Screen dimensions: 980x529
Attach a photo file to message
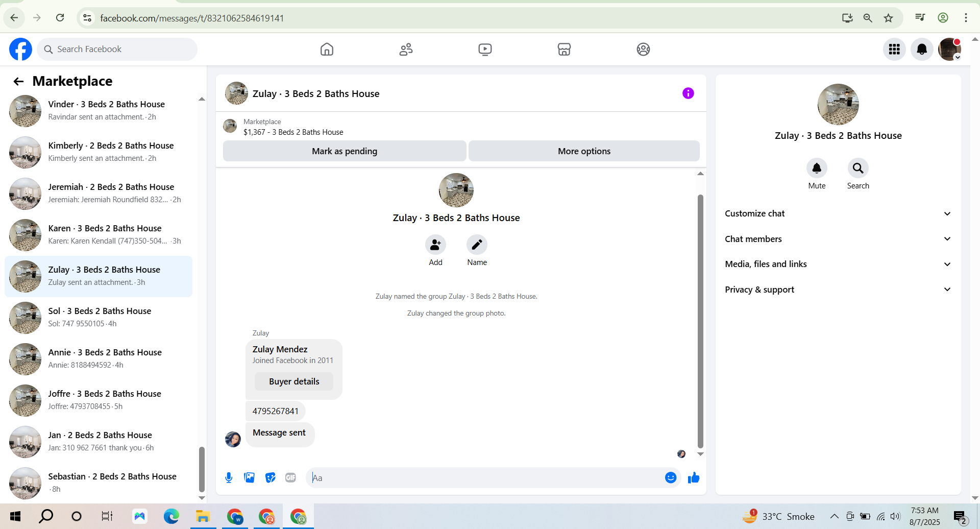pyautogui.click(x=250, y=477)
